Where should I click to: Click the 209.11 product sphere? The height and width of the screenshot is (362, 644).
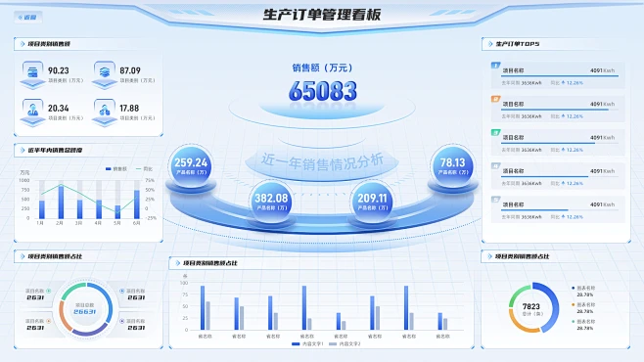pos(372,202)
